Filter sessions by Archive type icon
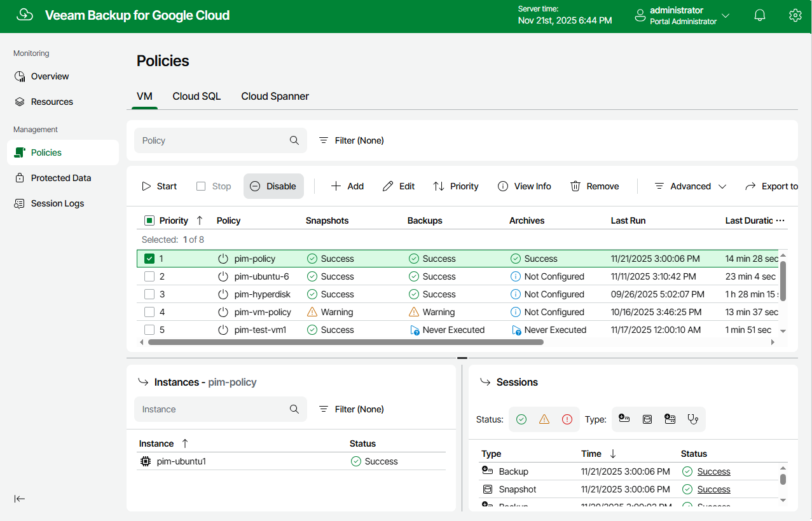Screen dimensions: 812x521 point(670,419)
